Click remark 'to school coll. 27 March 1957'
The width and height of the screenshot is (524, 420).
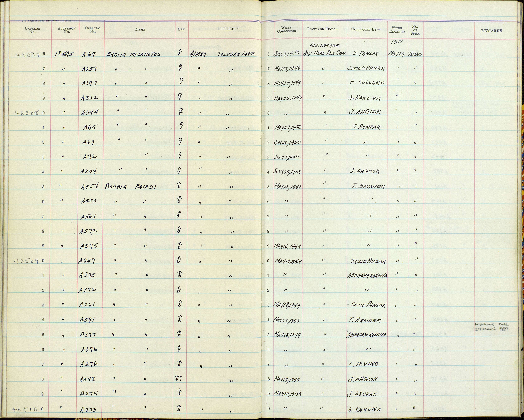tap(492, 327)
